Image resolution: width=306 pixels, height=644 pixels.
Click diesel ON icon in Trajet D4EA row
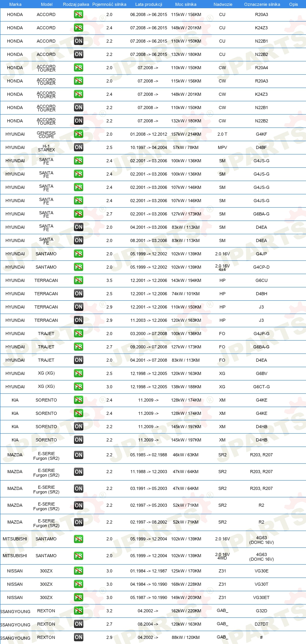(78, 360)
